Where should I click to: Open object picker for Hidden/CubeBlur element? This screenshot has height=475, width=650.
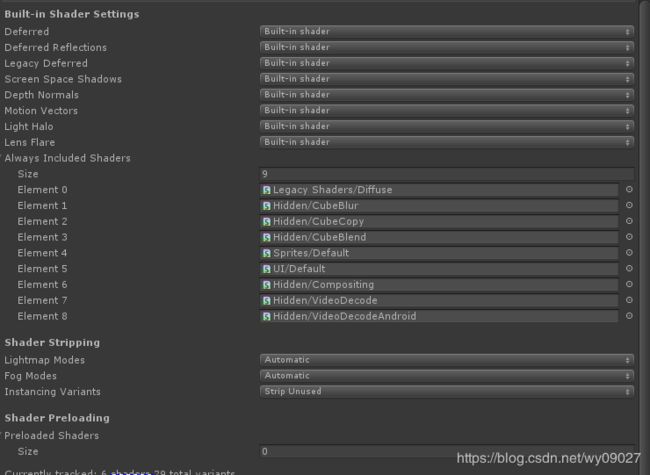click(x=629, y=206)
